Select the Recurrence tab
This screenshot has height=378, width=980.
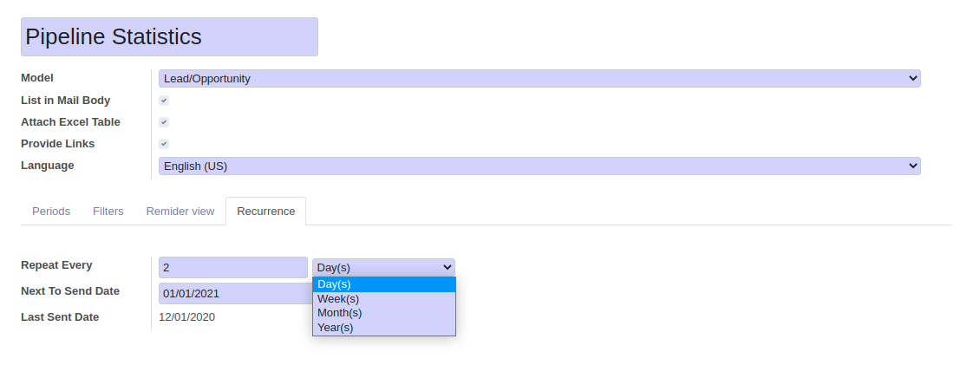[266, 212]
